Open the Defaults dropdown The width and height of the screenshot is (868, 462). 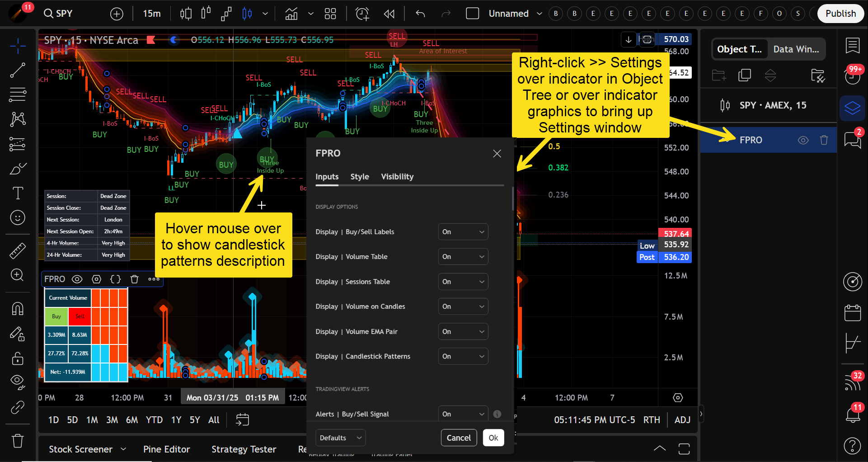(x=340, y=438)
